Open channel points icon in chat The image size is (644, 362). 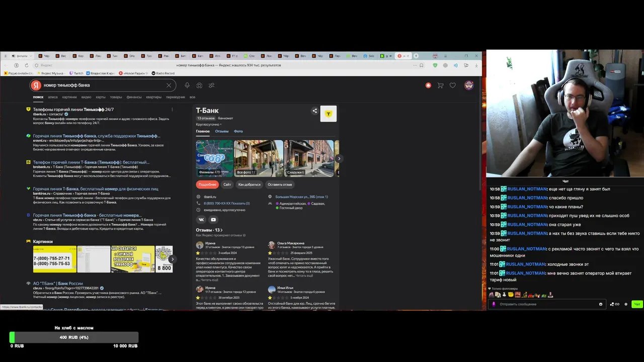coord(614,304)
